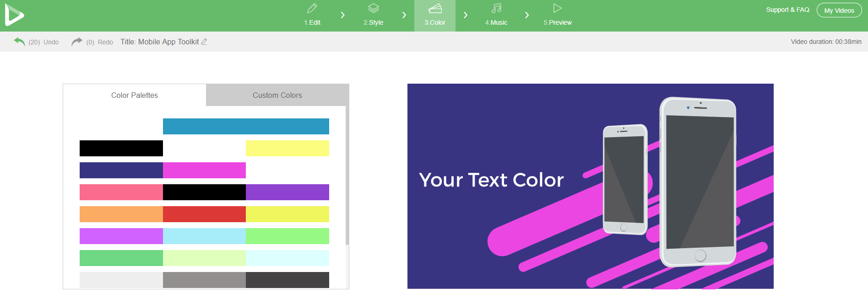
Task: Switch to the Color Palettes tab
Action: coord(135,95)
